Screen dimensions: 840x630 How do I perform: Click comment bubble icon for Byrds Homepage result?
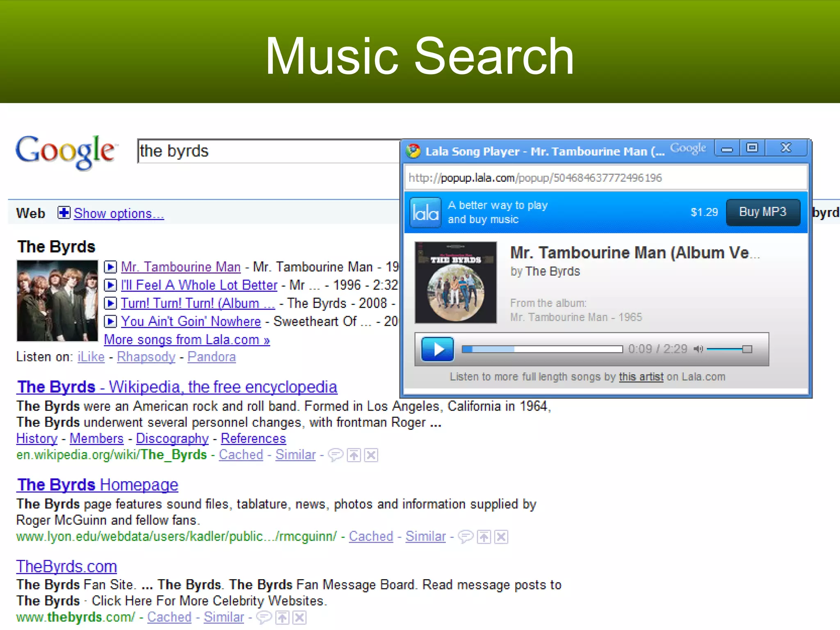coord(466,536)
